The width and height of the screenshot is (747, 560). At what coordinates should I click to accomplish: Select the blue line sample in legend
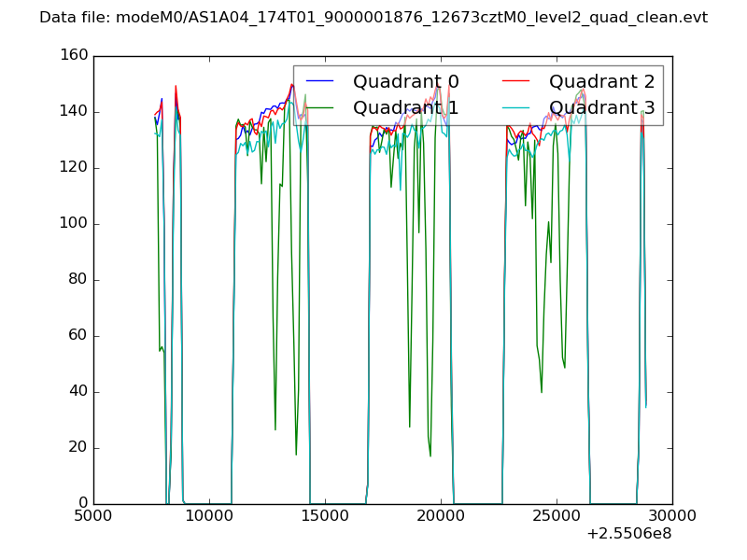(x=319, y=82)
